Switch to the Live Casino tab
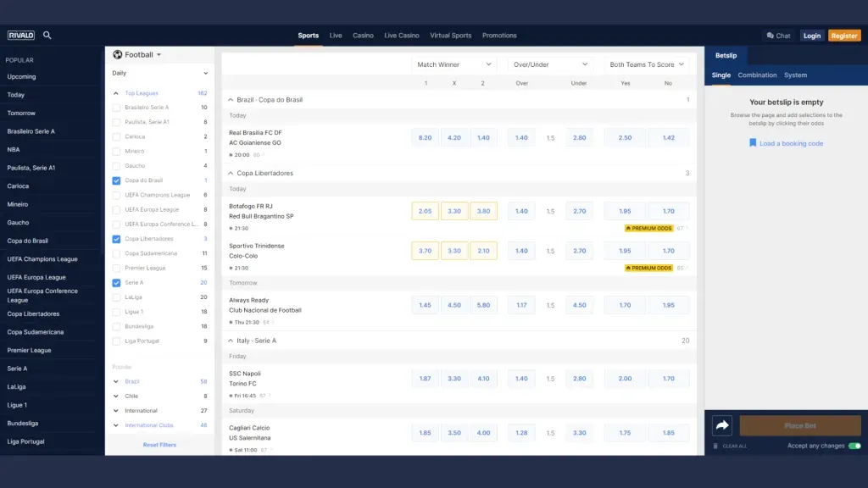The image size is (868, 488). [x=401, y=35]
